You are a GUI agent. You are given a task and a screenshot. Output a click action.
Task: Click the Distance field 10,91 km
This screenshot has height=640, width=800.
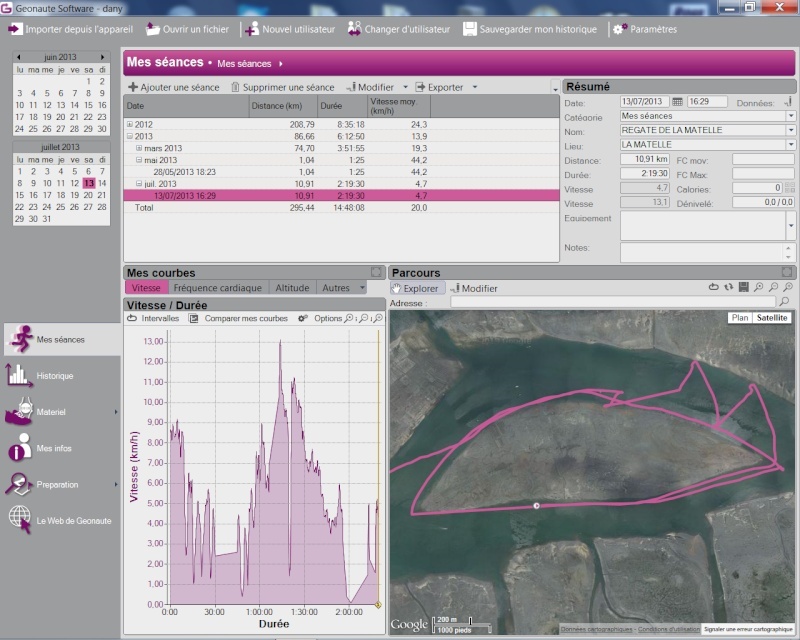644,159
